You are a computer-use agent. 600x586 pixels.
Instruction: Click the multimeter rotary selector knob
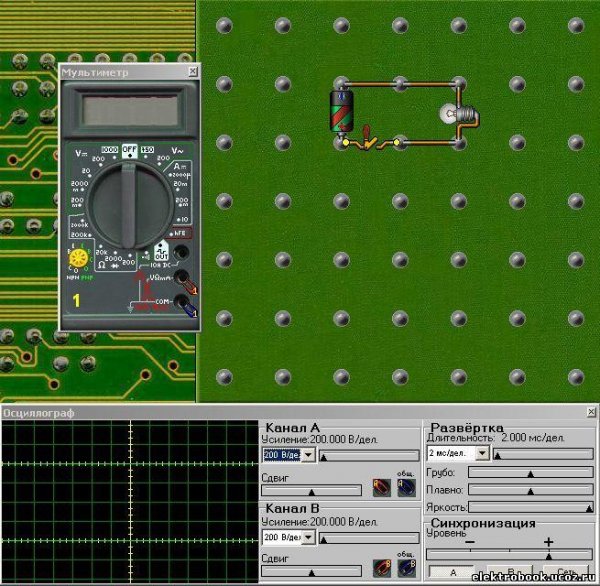[130, 205]
